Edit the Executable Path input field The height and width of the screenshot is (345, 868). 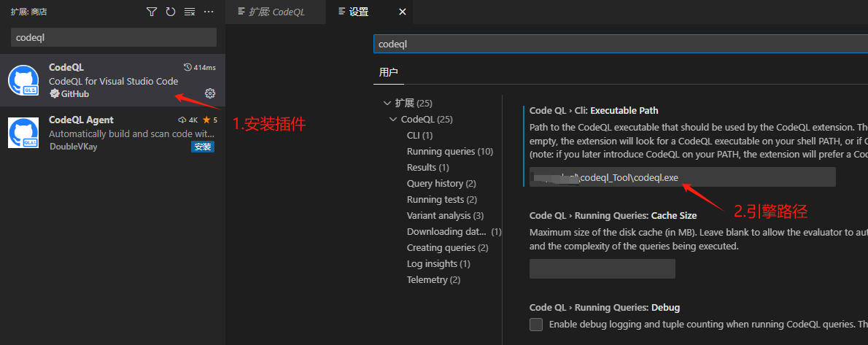682,177
